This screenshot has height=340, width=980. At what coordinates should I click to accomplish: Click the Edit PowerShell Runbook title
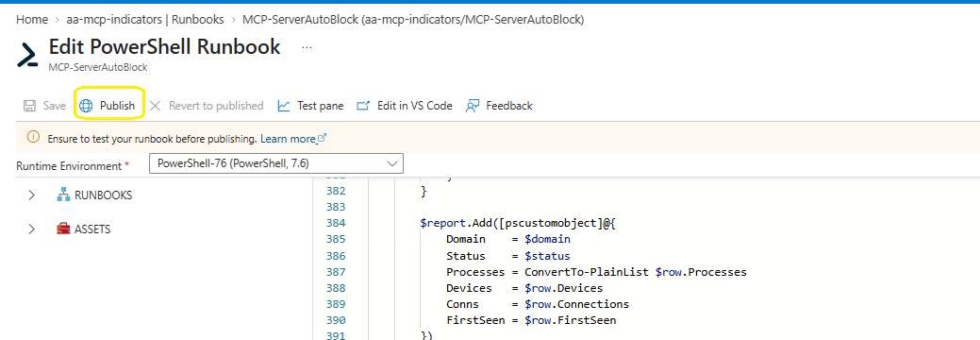164,47
